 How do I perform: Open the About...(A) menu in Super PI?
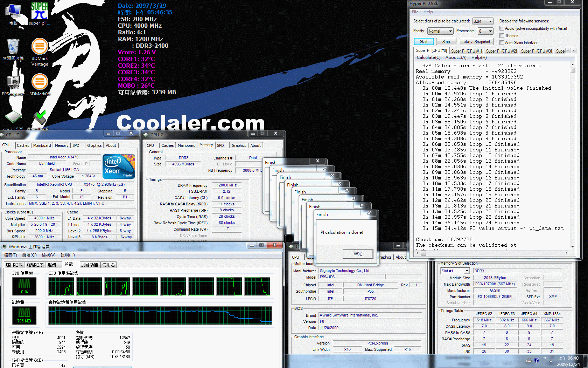[x=456, y=57]
